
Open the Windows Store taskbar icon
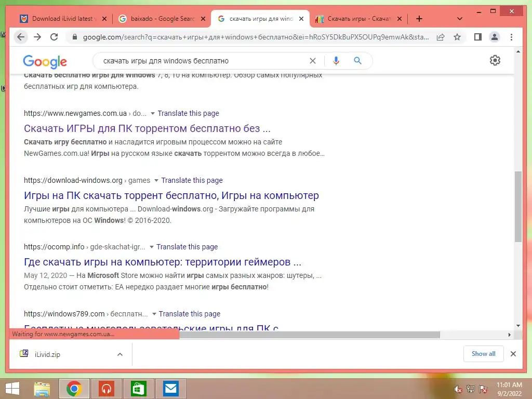[x=138, y=389]
